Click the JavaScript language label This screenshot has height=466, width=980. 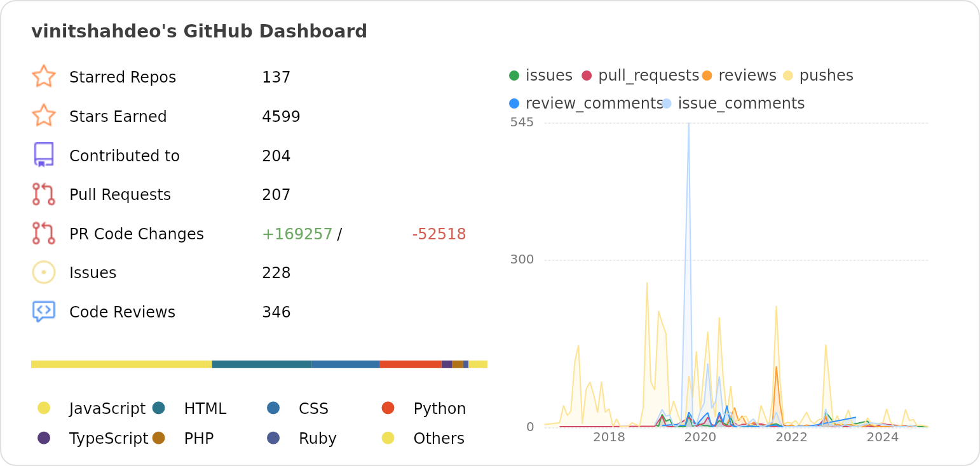[107, 409]
